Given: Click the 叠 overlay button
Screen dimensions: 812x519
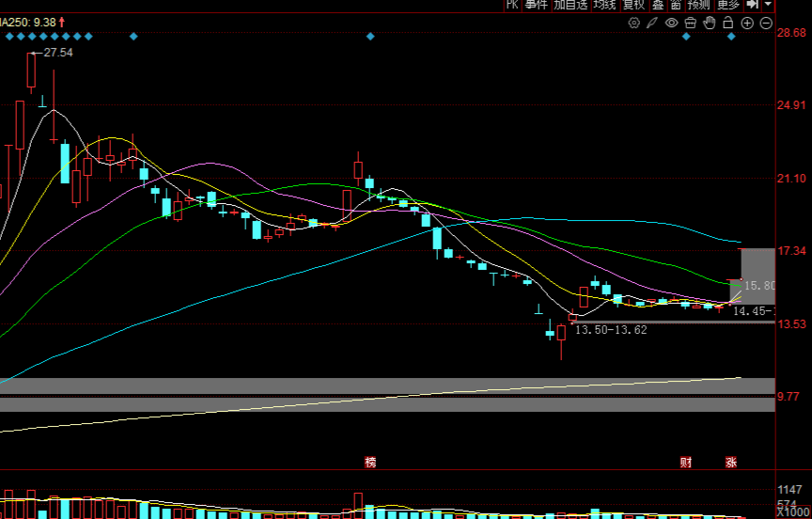Looking at the screenshot, I should tap(658, 6).
